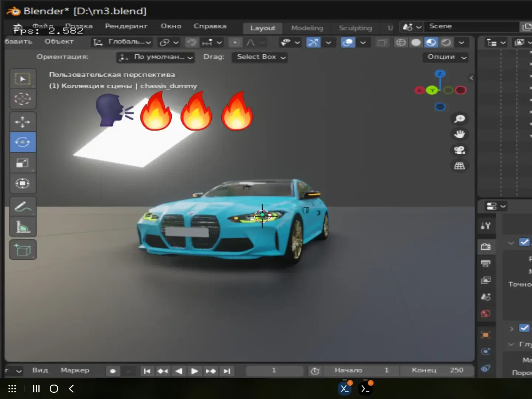Select the Cursor tool
Viewport: 532px width, 399px height.
click(23, 99)
